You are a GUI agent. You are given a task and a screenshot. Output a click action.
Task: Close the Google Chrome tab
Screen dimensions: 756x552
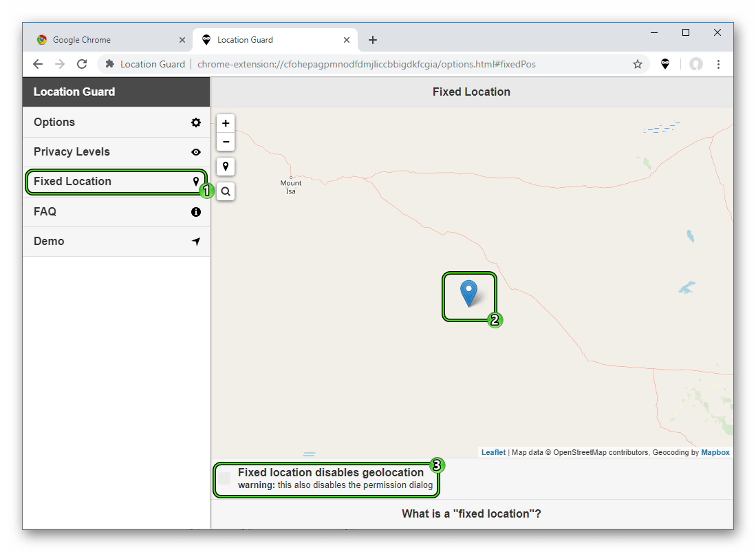[x=182, y=40]
